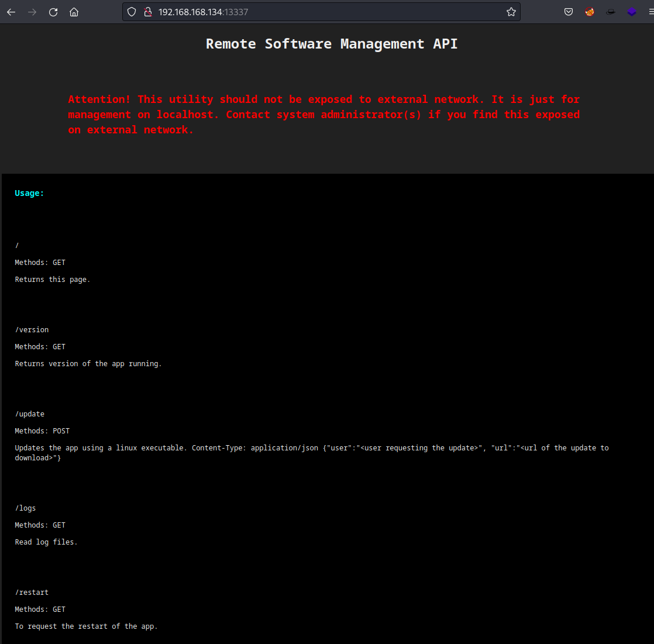The height and width of the screenshot is (644, 654).
Task: Open the FoxyProxy extension icon
Action: [589, 12]
